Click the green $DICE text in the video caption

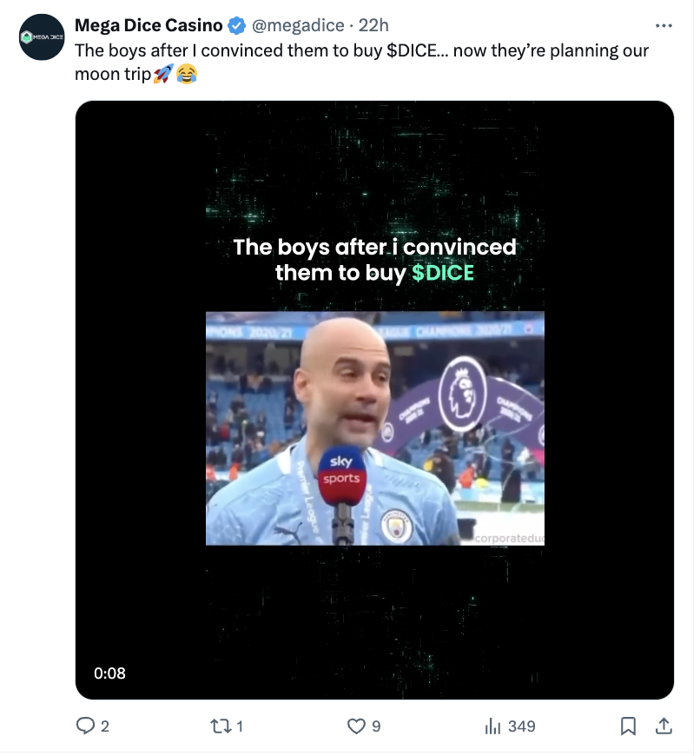pos(443,273)
